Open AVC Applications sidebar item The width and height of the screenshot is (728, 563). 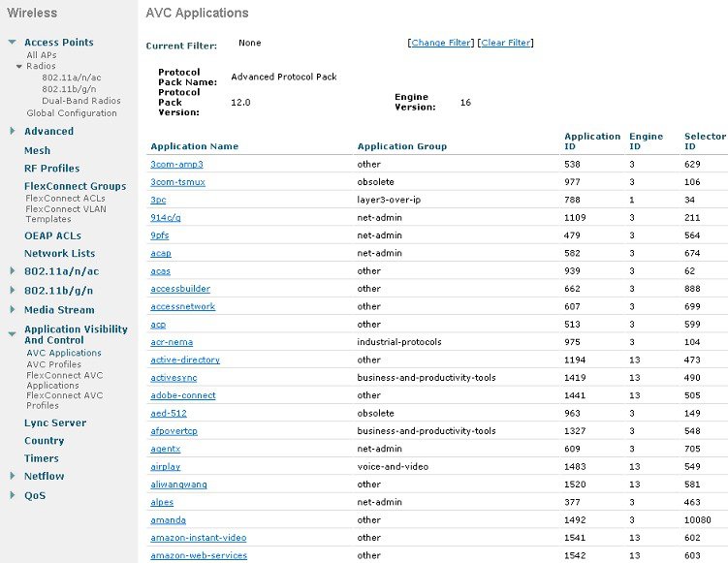pos(64,353)
